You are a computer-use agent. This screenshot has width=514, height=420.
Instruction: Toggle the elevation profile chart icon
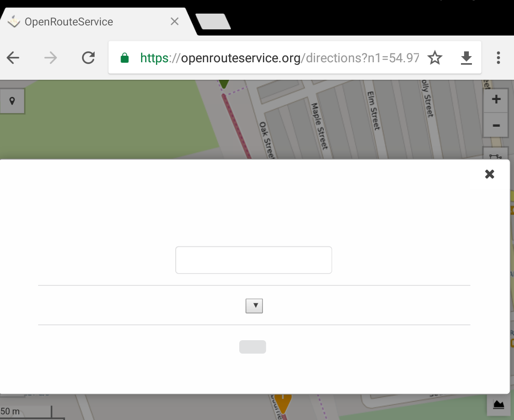coord(499,405)
